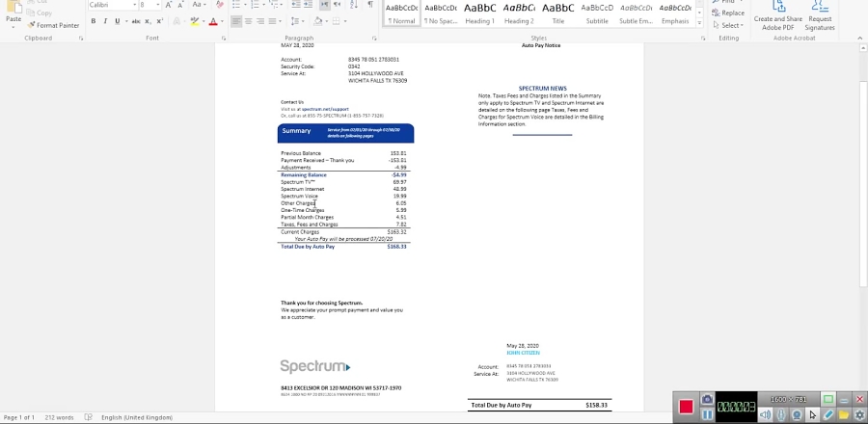This screenshot has width=868, height=424.
Task: Collapse the ribbon with chevron arrow
Action: (x=859, y=39)
